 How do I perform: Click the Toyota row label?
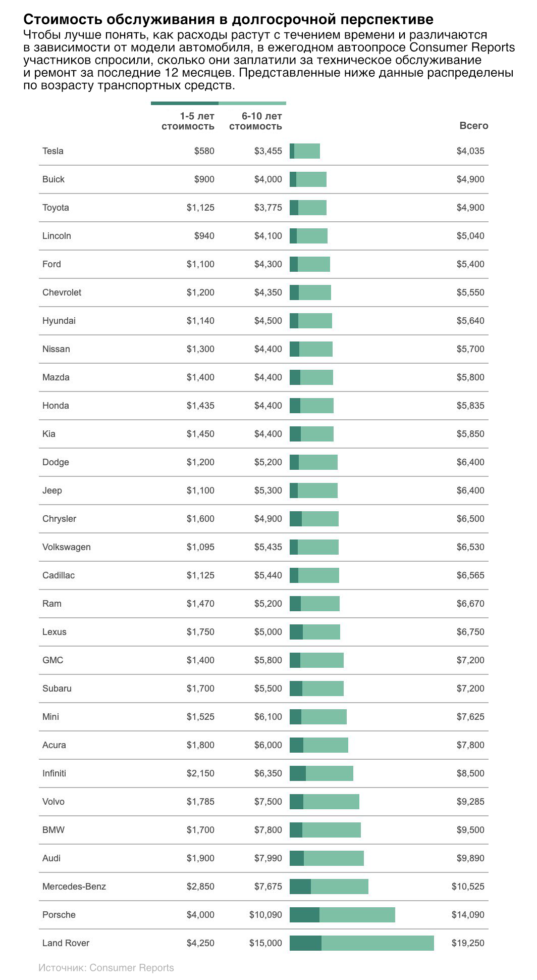point(56,208)
